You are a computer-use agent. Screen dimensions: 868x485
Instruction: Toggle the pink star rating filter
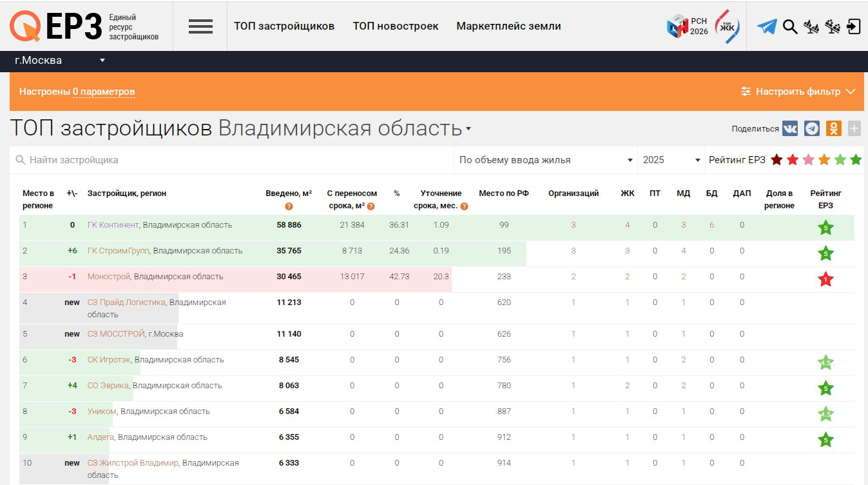(x=808, y=160)
